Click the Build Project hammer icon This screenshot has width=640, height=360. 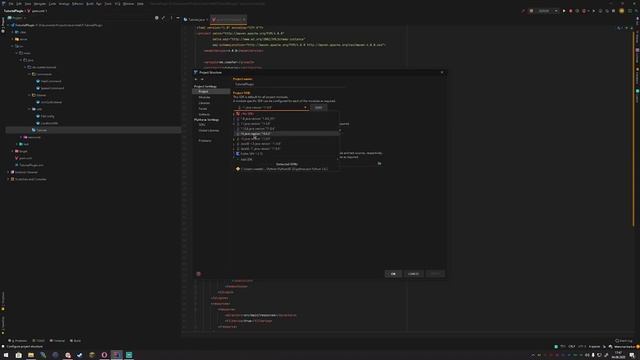click(523, 11)
